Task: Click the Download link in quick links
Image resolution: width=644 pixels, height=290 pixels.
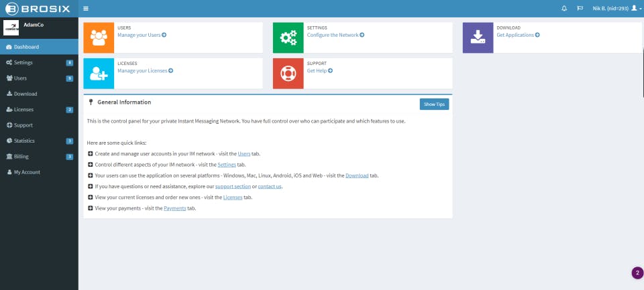Action: pos(357,175)
